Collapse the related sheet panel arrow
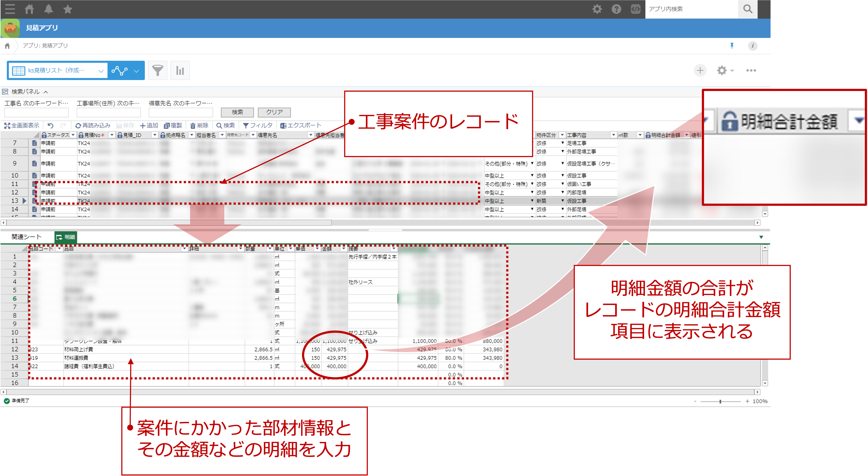This screenshot has height=476, width=868. (761, 237)
